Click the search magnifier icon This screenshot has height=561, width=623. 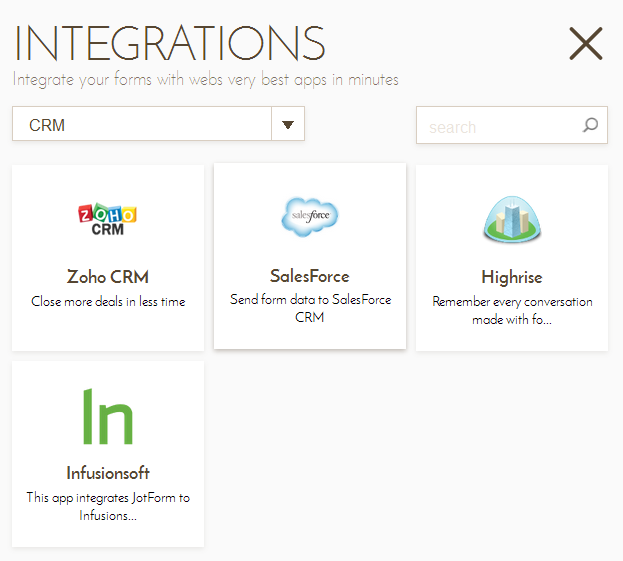point(590,125)
